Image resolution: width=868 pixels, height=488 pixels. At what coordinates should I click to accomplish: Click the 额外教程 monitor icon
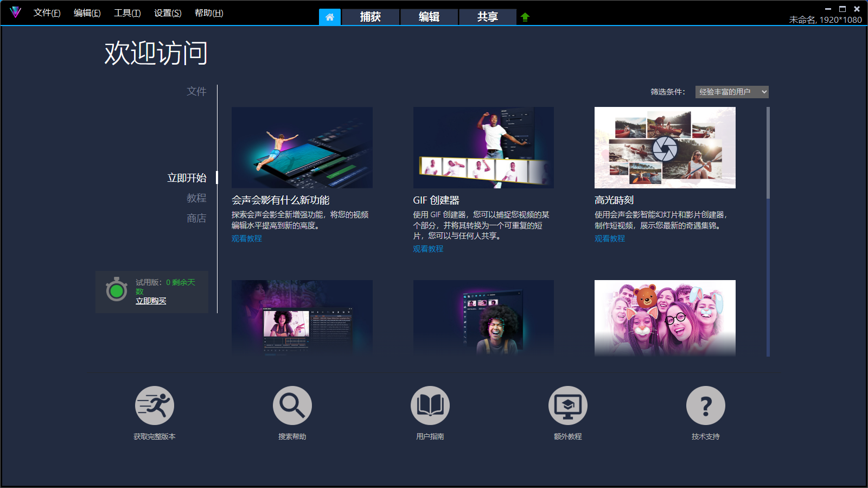coord(568,405)
